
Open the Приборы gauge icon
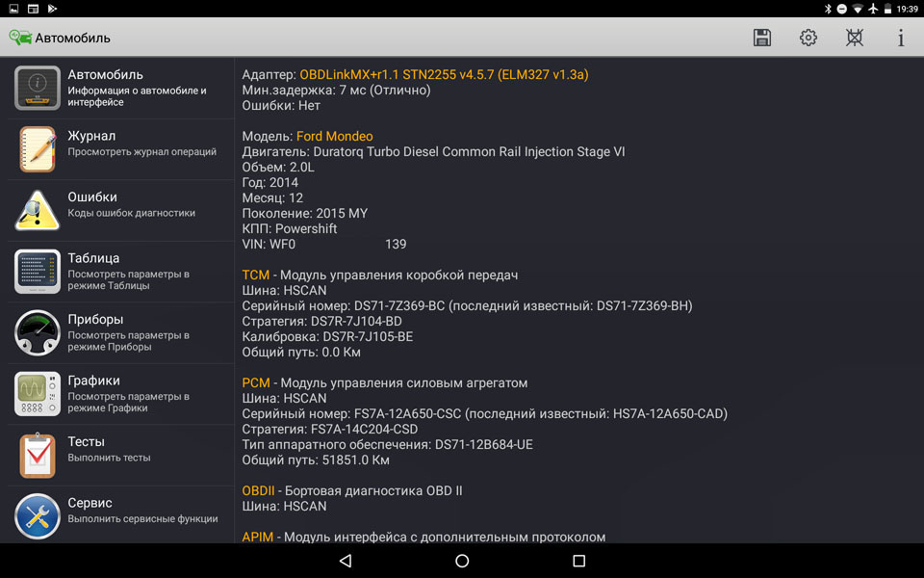pos(38,333)
